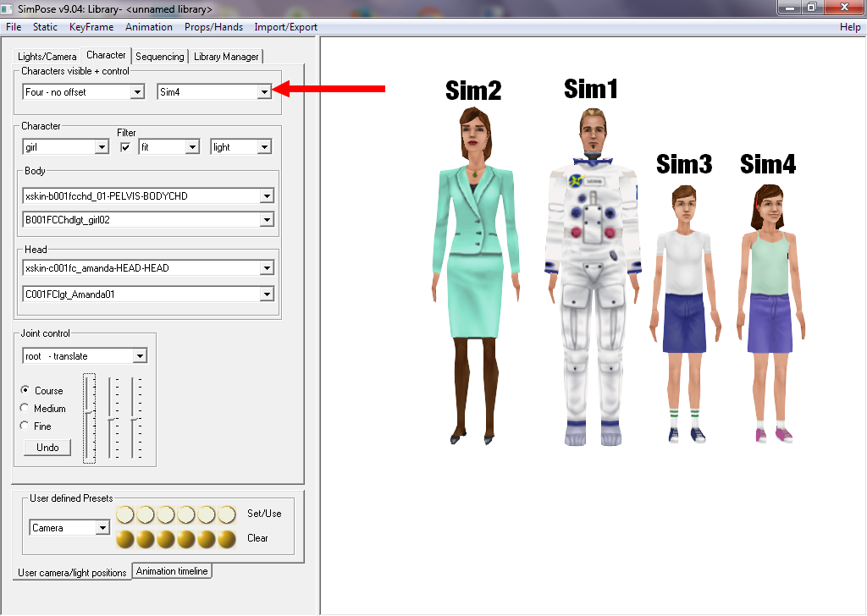Click the first gold Clear preset button
The image size is (867, 616).
point(125,539)
